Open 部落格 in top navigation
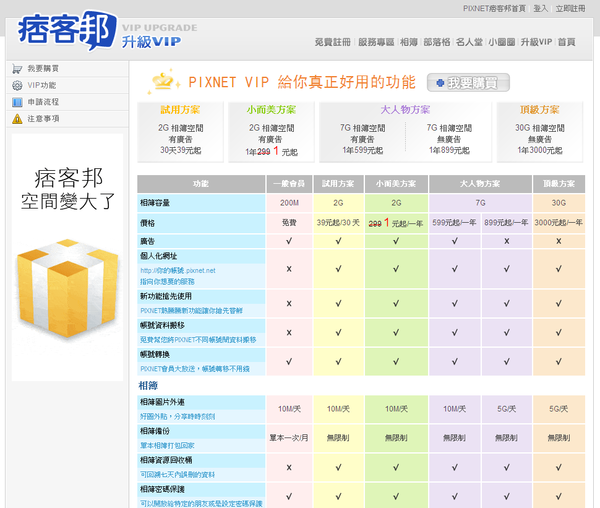The width and height of the screenshot is (600, 508). tap(437, 42)
